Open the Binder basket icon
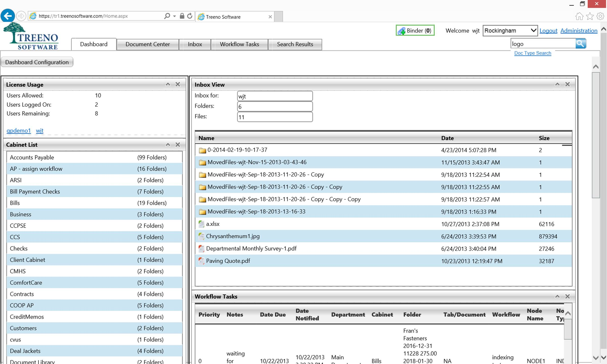Image resolution: width=607 pixels, height=364 pixels. 401,31
